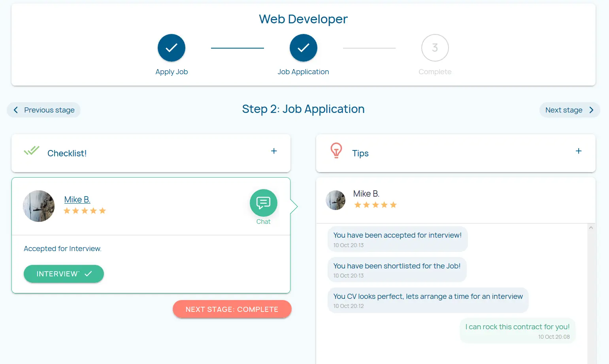Viewport: 609px width, 364px height.
Task: Toggle the Interview accepted button
Action: (x=64, y=274)
